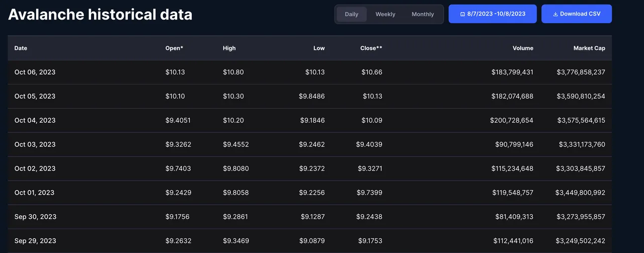Click the High column header
Viewport: 644px width, 253px height.
(x=229, y=48)
